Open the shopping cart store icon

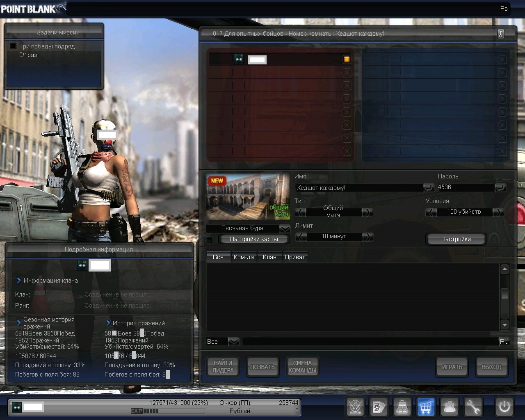click(x=426, y=407)
